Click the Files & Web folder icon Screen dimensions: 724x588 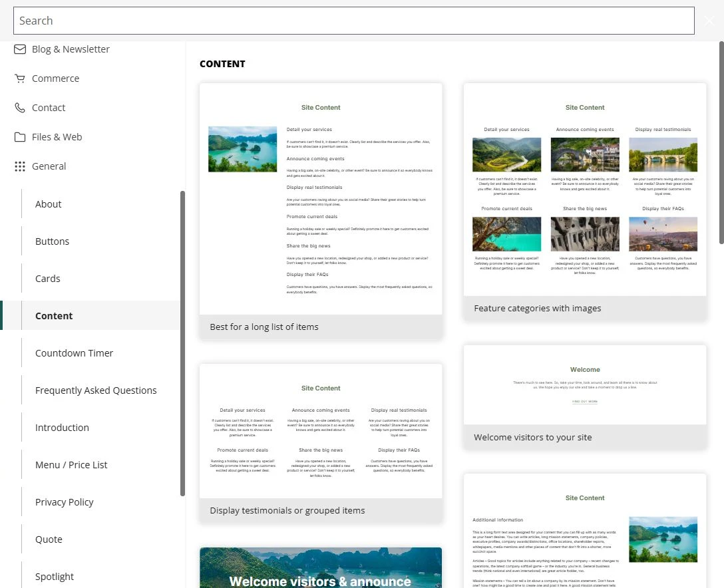(x=20, y=137)
